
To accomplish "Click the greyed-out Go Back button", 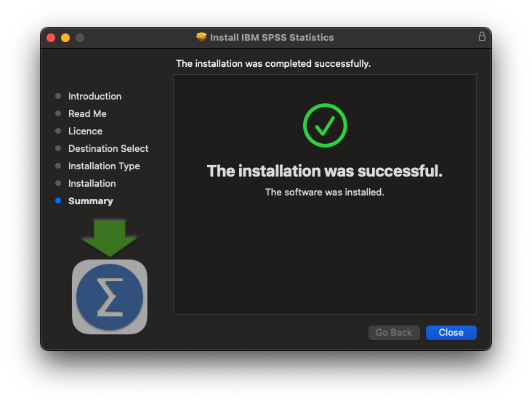I will pos(394,332).
